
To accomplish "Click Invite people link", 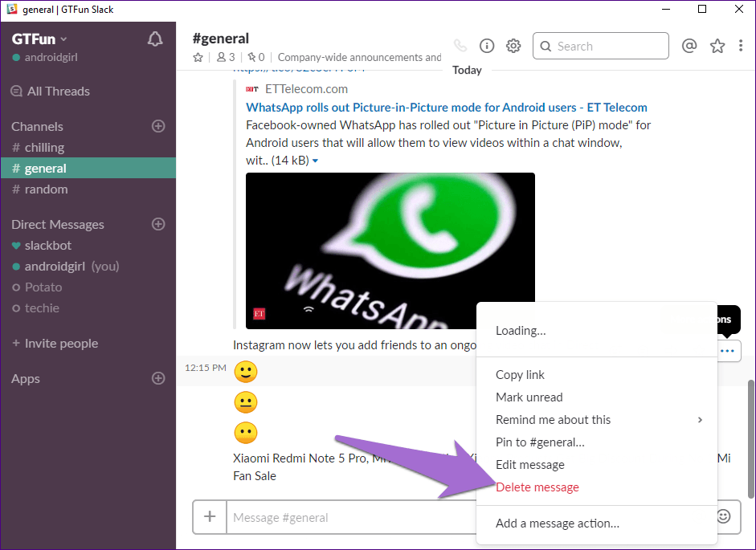I will tap(55, 343).
